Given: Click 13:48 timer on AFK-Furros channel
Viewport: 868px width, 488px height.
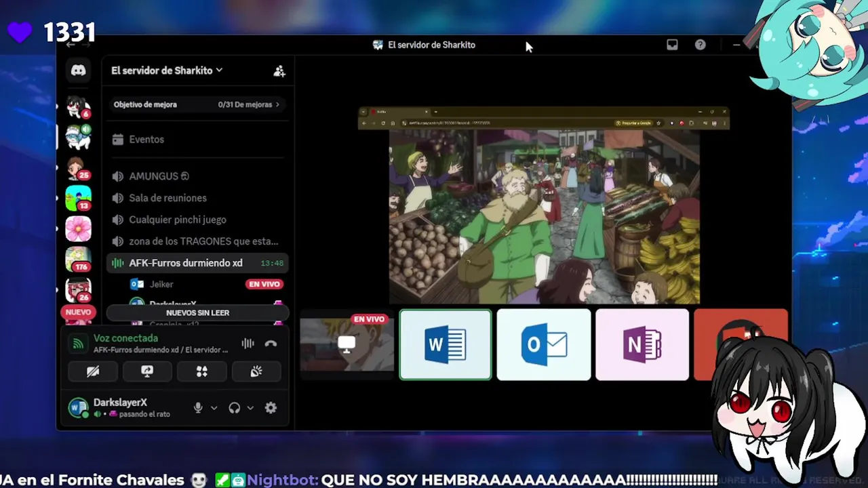Looking at the screenshot, I should tap(272, 263).
